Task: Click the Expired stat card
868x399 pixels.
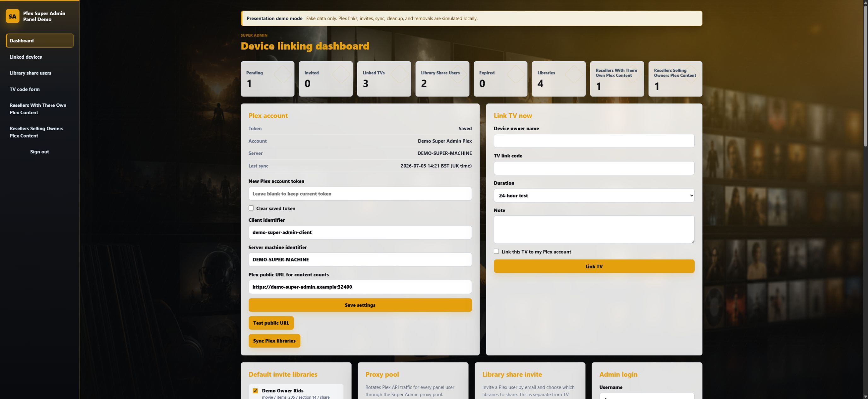Action: [500, 79]
